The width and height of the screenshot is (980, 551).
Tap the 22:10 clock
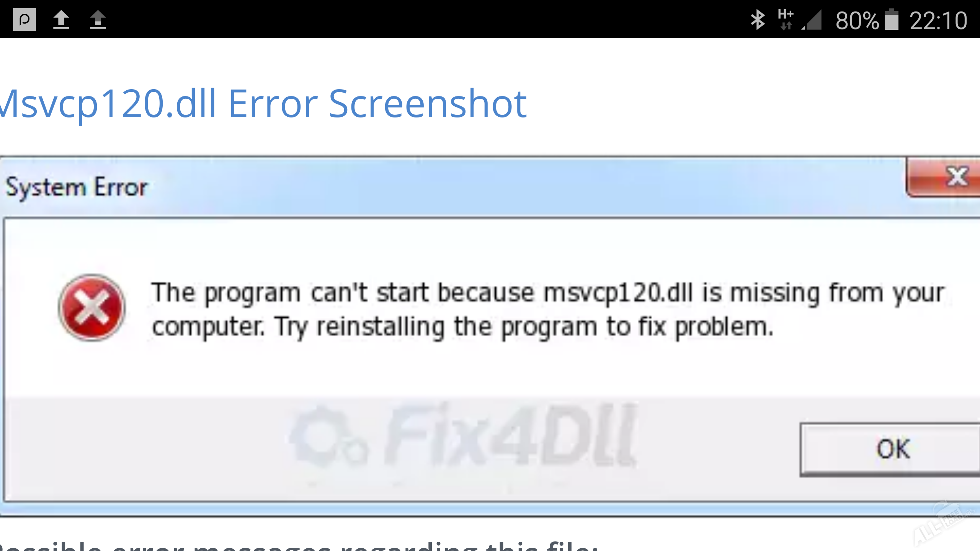pos(938,21)
